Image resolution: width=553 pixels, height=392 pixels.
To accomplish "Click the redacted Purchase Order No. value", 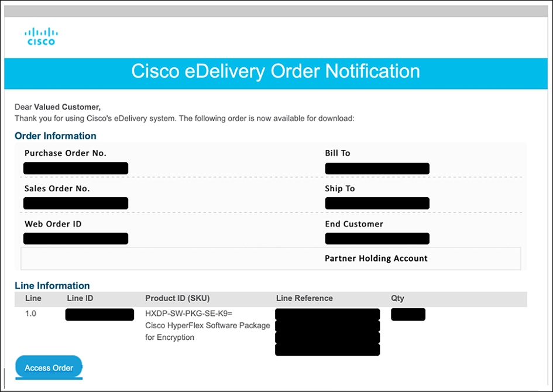I will pyautogui.click(x=75, y=169).
